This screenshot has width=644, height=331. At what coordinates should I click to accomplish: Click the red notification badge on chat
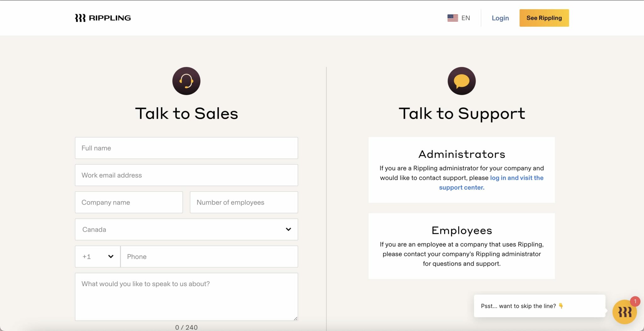635,301
